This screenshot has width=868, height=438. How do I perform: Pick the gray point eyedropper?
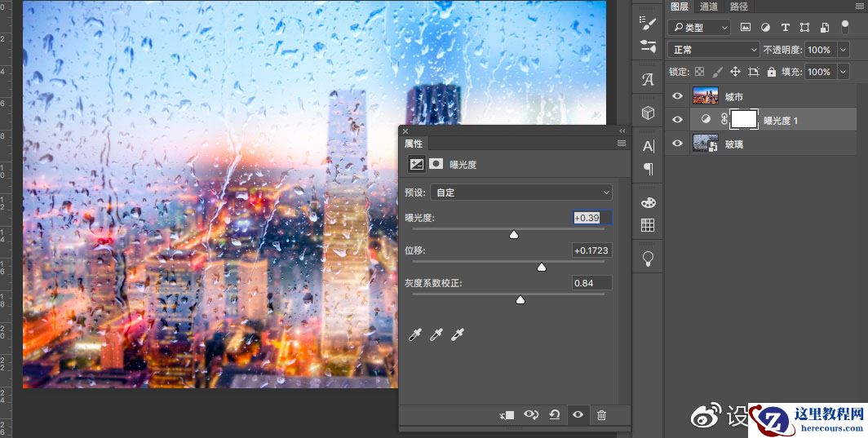436,334
